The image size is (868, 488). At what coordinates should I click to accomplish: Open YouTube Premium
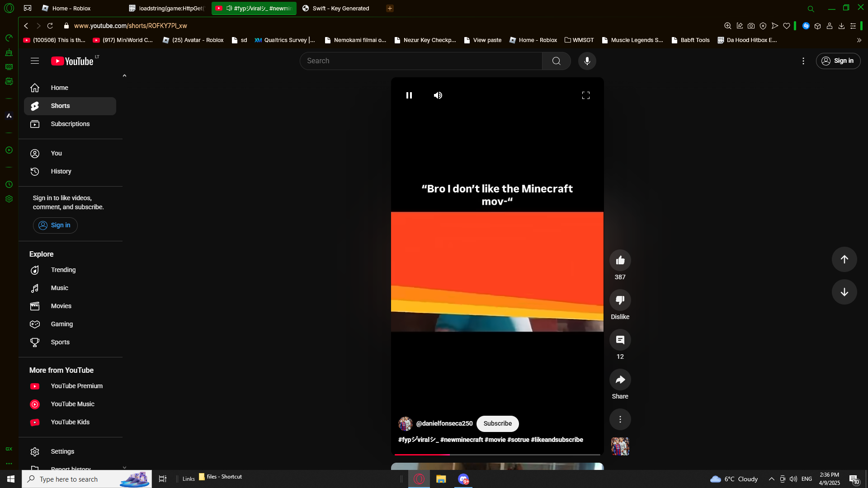[x=70, y=386]
